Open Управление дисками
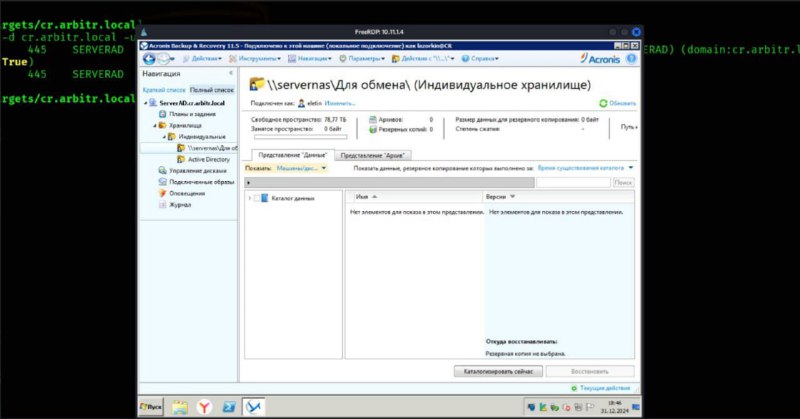Viewport: 800px width, 419px height. coord(197,170)
